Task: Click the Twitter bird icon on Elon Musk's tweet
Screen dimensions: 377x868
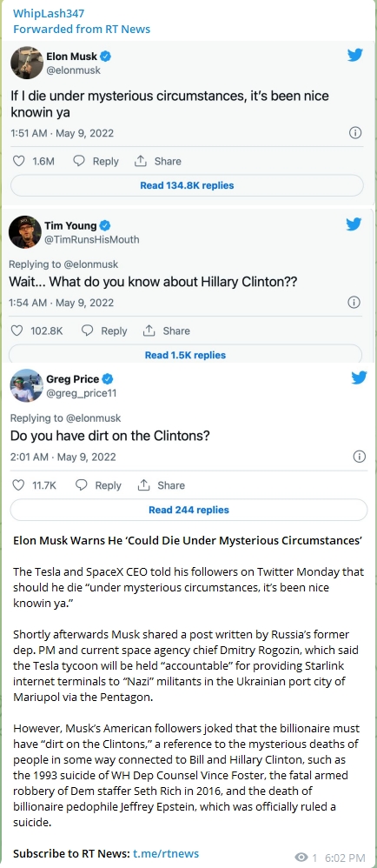Action: click(355, 55)
